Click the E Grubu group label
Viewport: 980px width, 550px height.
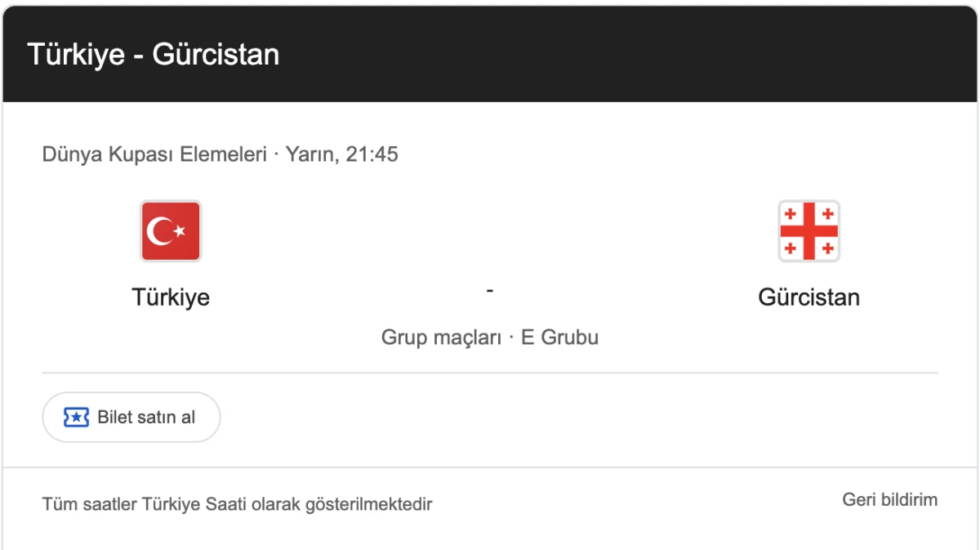pyautogui.click(x=559, y=337)
